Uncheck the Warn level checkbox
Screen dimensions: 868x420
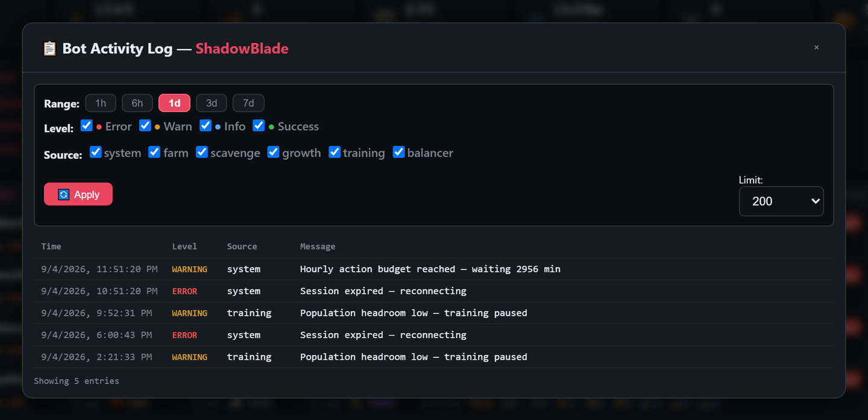[x=145, y=125]
